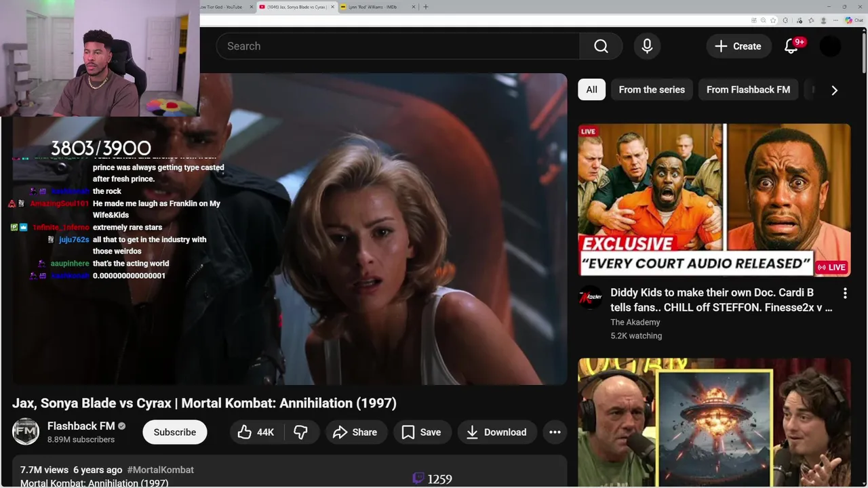Image resolution: width=868 pixels, height=488 pixels.
Task: Click chat username aaupinhere
Action: click(x=70, y=263)
